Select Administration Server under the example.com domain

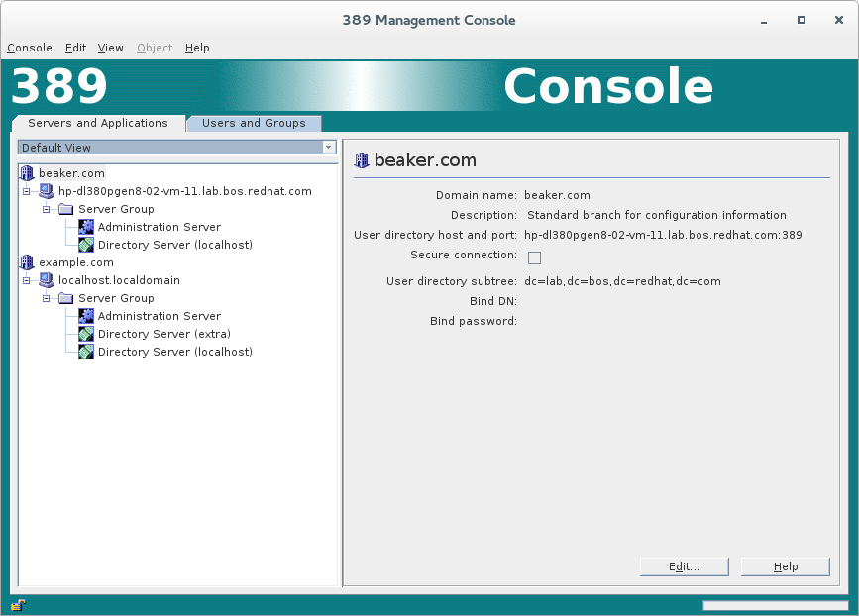point(160,316)
